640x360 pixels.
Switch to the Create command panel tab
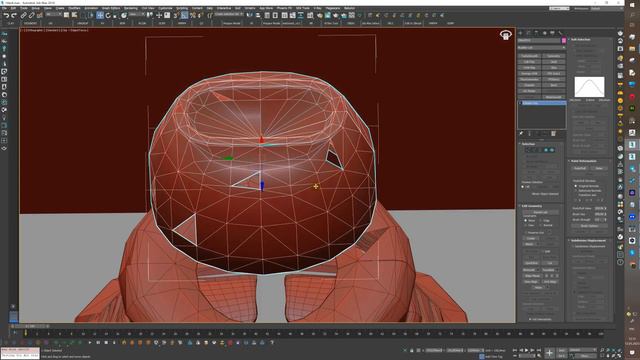click(x=520, y=33)
